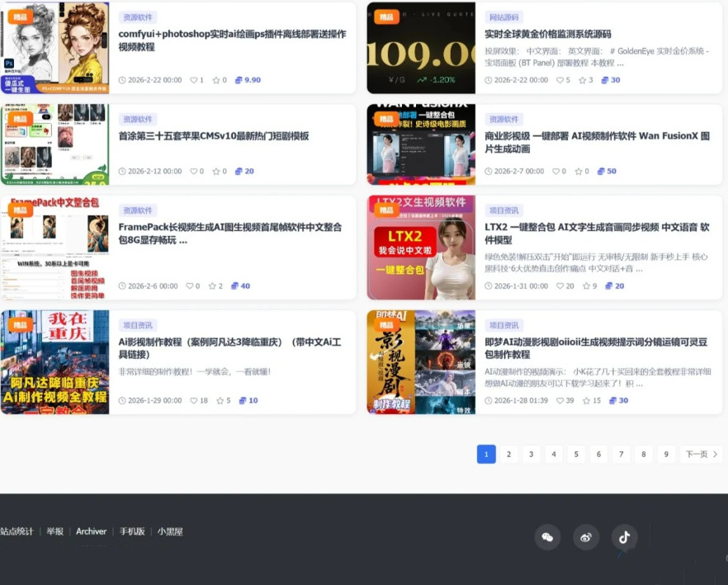Click coin price icon on comfyui+photoshop post
Image resolution: width=728 pixels, height=585 pixels.
239,80
